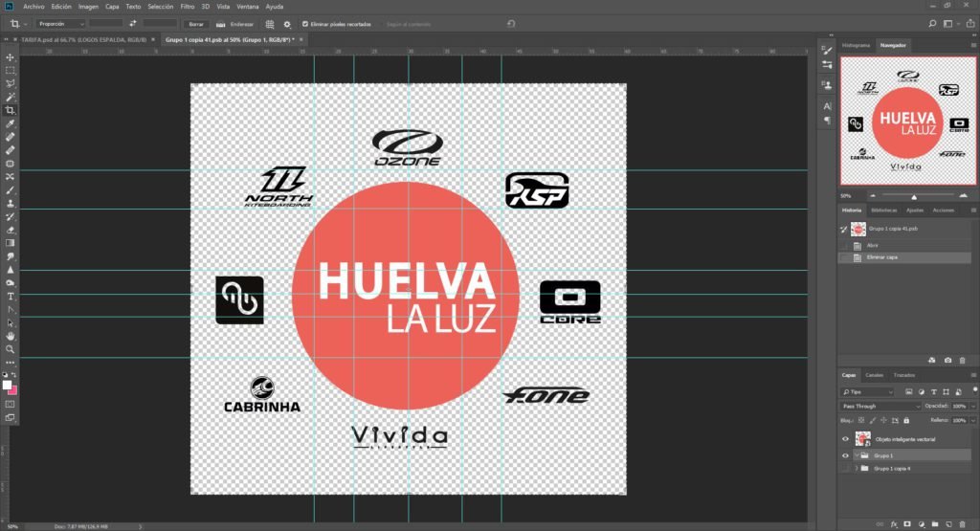Show the Grupo 1 copia 4 group
This screenshot has height=531, width=980.
pos(846,469)
